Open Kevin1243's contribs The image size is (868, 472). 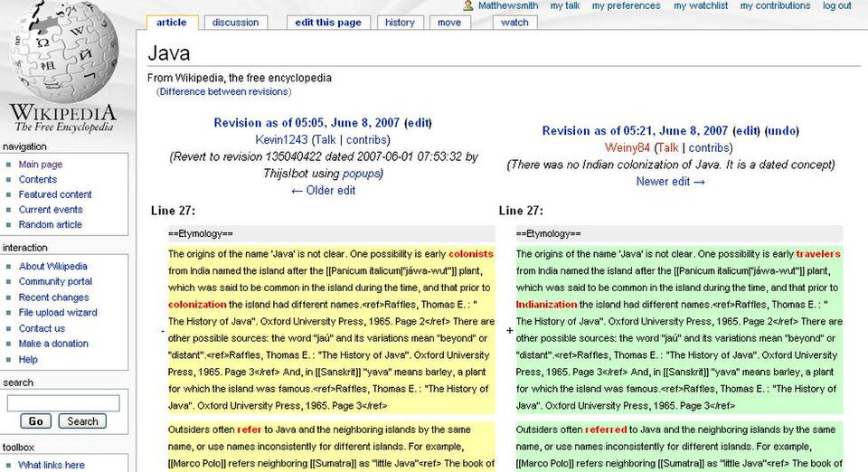[x=366, y=140]
